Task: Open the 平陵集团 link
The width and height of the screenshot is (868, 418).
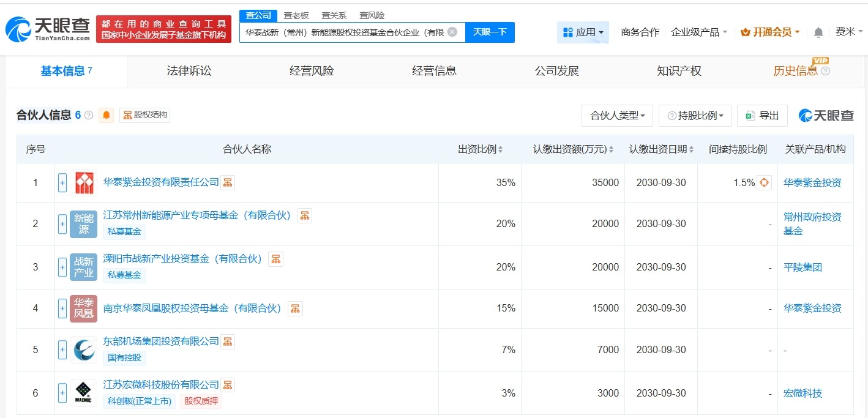Action: [x=803, y=267]
